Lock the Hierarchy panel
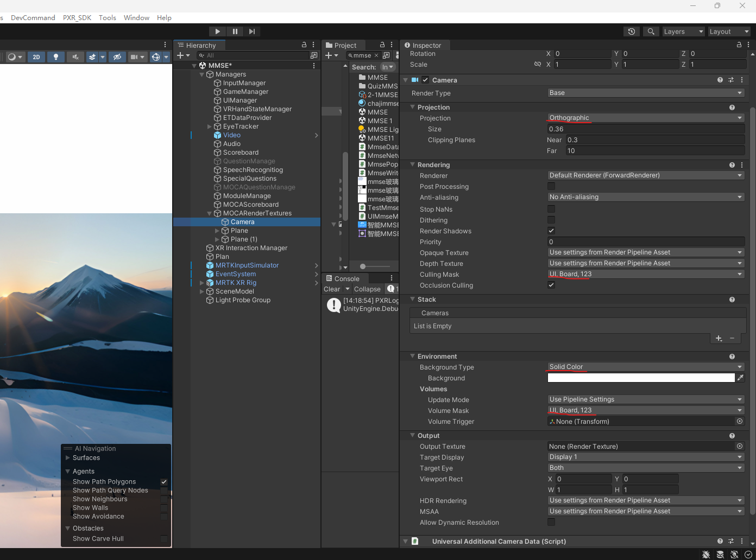 click(304, 45)
